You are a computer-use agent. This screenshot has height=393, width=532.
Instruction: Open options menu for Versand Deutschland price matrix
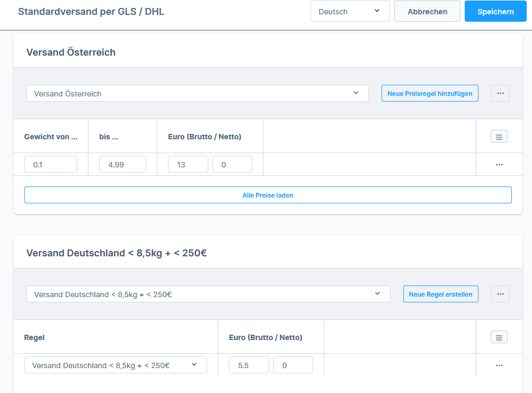point(500,294)
